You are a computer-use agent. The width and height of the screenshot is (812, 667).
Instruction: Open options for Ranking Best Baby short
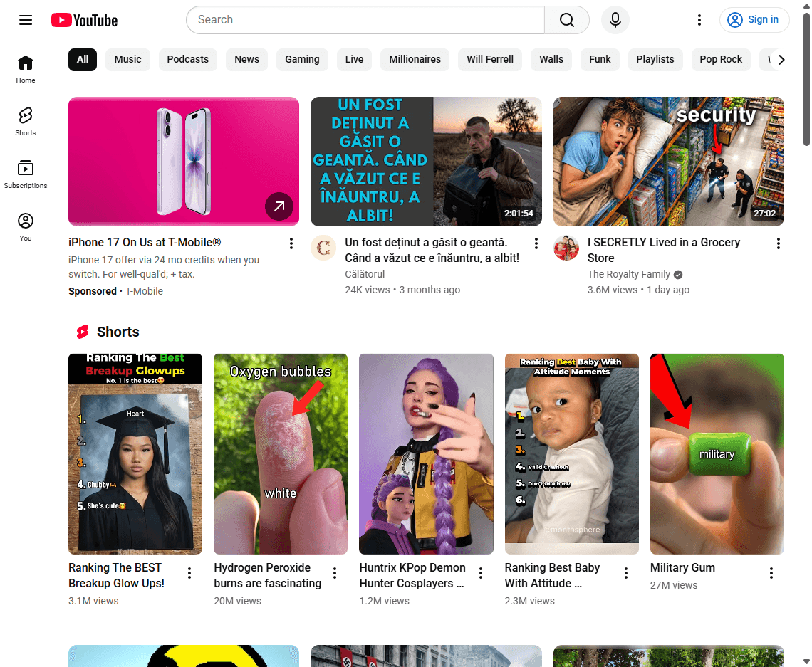(626, 573)
